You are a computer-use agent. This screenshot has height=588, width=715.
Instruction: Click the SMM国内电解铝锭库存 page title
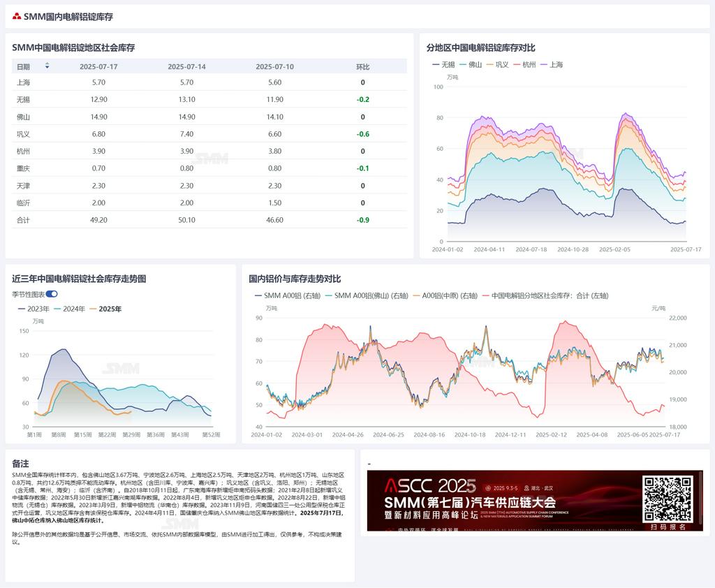coord(68,17)
